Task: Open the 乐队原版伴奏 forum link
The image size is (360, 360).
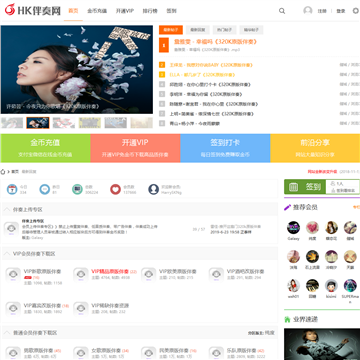Action: point(241,351)
